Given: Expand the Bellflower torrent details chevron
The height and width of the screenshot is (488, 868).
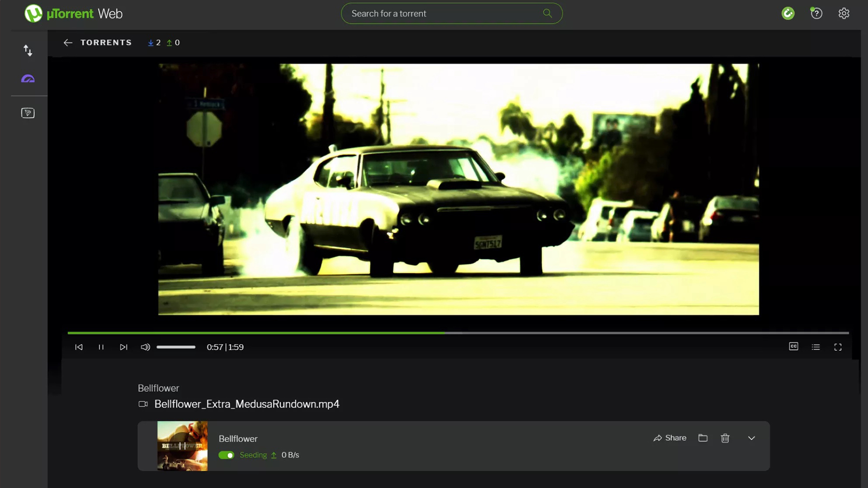Looking at the screenshot, I should 751,438.
